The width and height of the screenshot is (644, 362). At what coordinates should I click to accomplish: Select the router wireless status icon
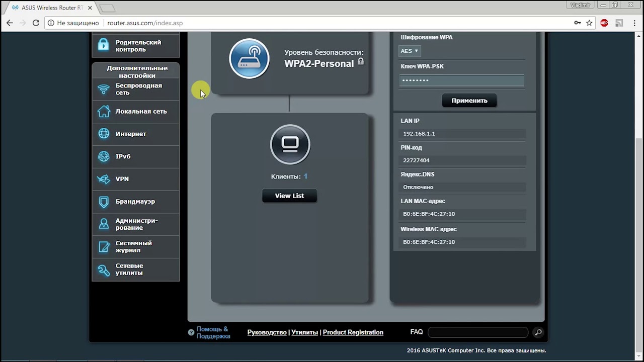[249, 59]
